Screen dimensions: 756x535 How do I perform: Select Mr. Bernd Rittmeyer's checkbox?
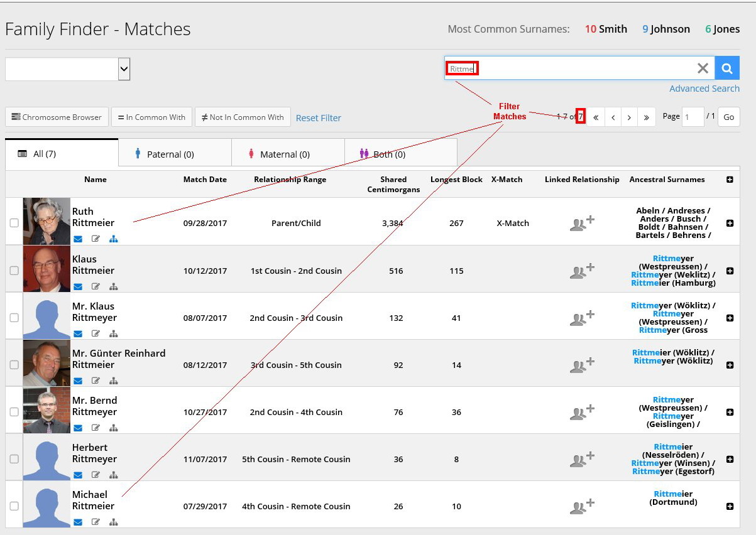pos(14,412)
